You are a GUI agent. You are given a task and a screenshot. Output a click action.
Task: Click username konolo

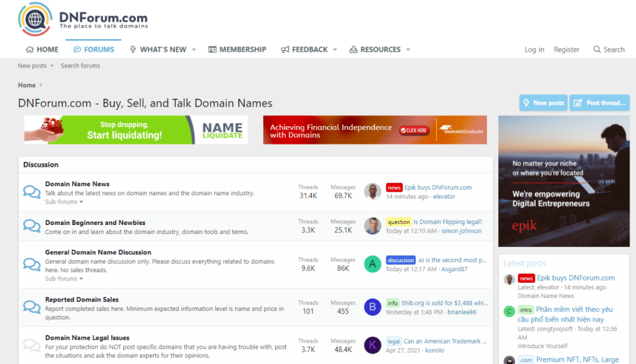[435, 350]
